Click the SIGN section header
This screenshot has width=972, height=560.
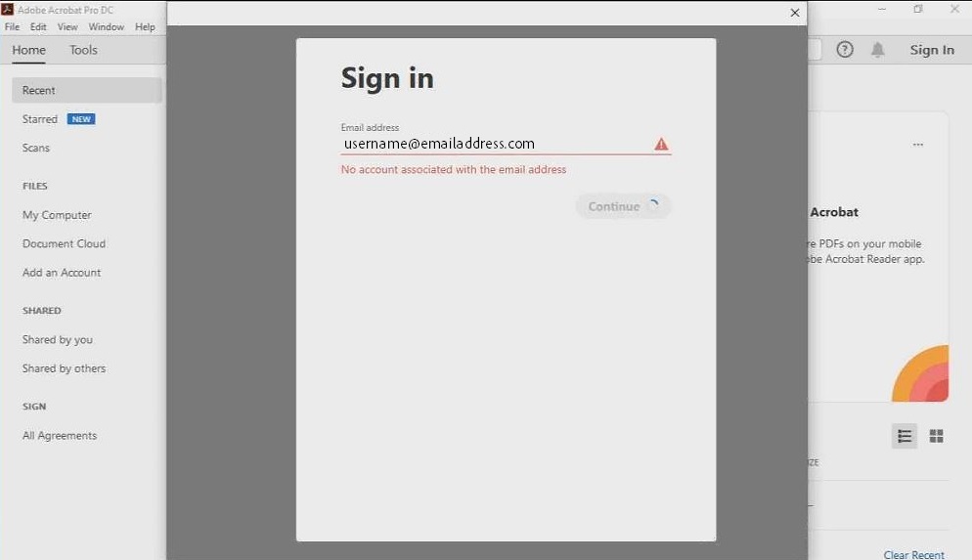pyautogui.click(x=34, y=407)
